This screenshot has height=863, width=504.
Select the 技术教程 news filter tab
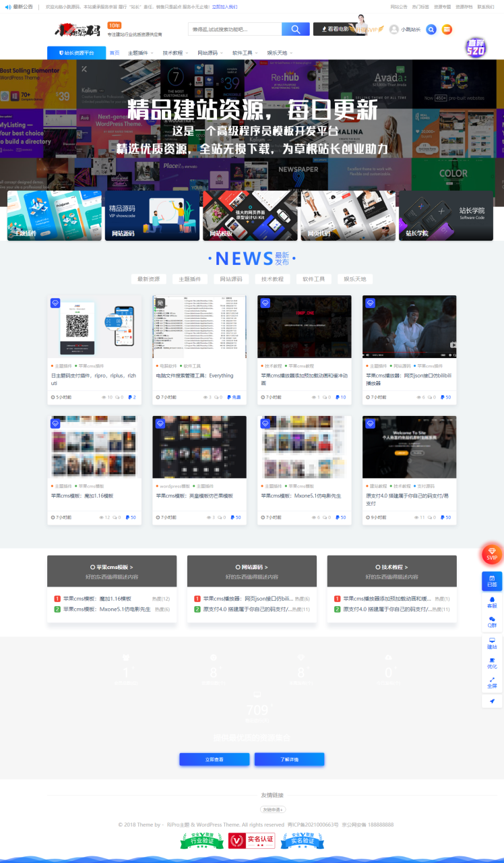pyautogui.click(x=272, y=279)
